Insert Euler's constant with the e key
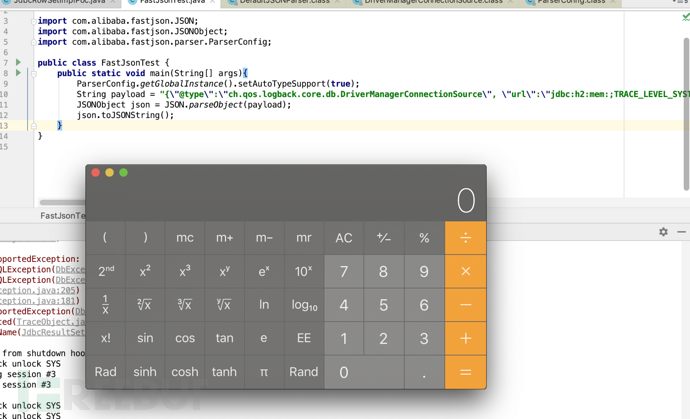Image resolution: width=690 pixels, height=419 pixels. coord(264,338)
